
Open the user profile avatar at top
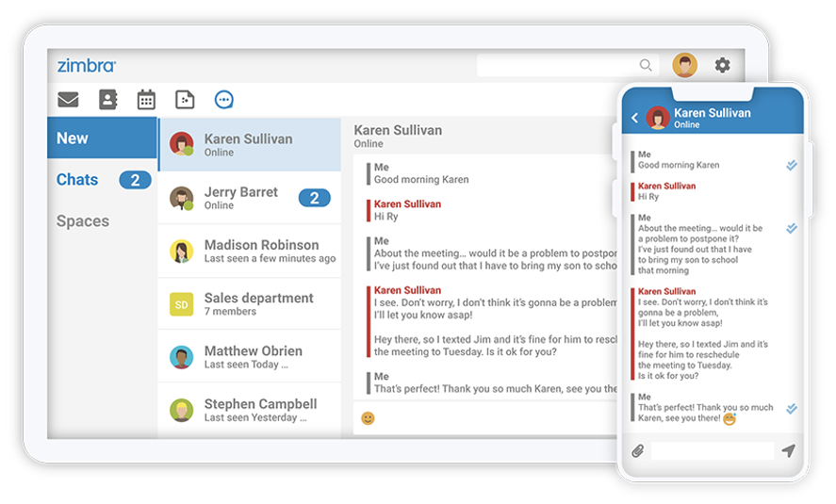(x=684, y=65)
